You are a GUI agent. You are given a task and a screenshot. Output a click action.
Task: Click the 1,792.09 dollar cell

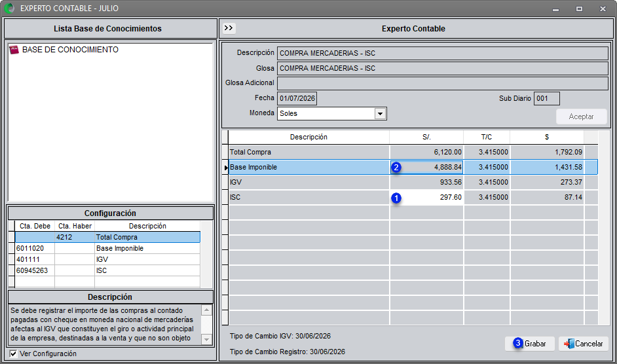click(x=548, y=152)
